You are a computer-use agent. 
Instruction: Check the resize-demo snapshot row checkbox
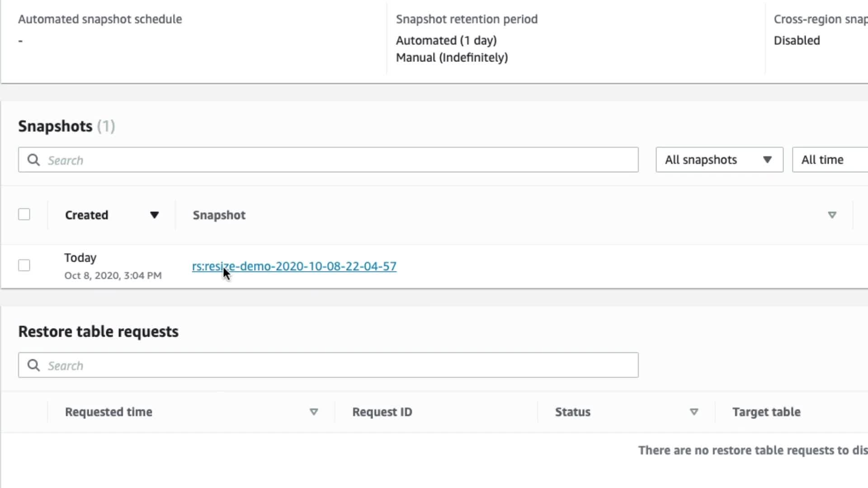(24, 265)
